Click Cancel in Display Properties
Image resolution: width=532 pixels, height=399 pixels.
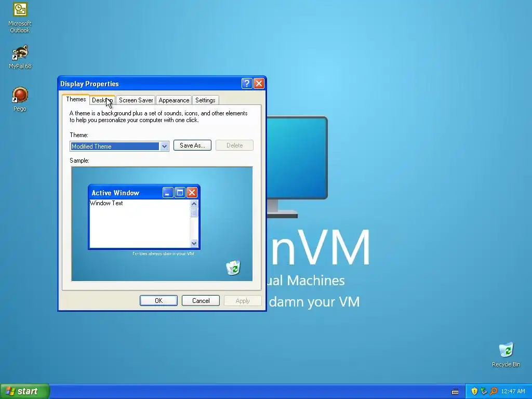201,301
